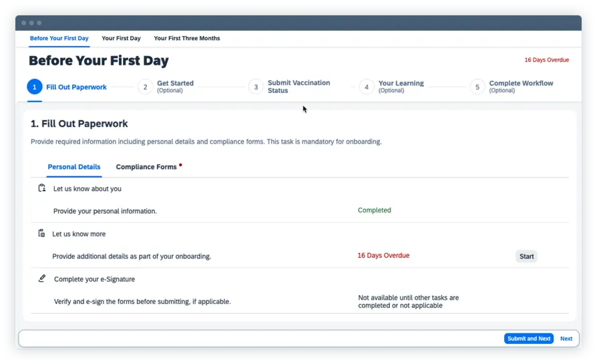Select step 5 circle for Complete Workflow
597x364 pixels.
pyautogui.click(x=477, y=87)
